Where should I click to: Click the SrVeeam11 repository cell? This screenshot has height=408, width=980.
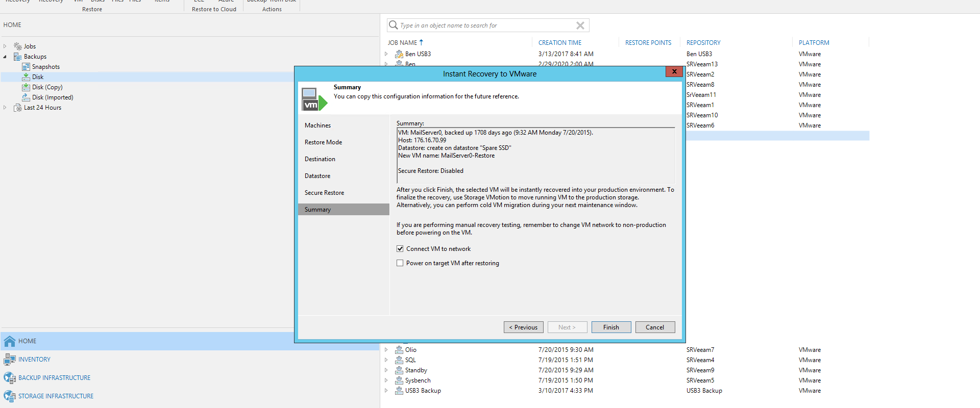tap(701, 95)
